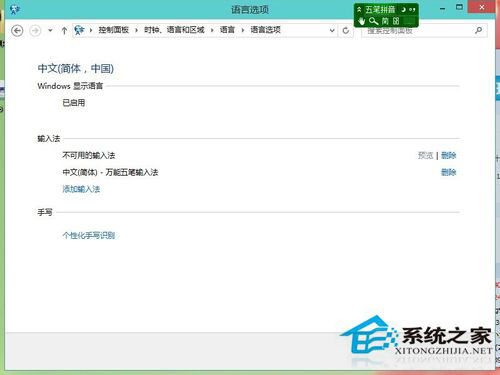The image size is (500, 375).
Task: Toggle punctuation mode icon on IME bar
Action: 413,10
